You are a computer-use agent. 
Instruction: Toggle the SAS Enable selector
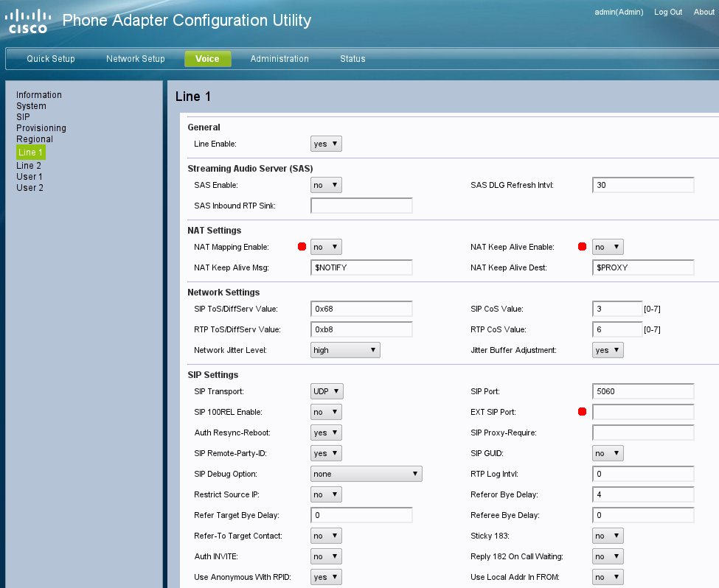[326, 185]
